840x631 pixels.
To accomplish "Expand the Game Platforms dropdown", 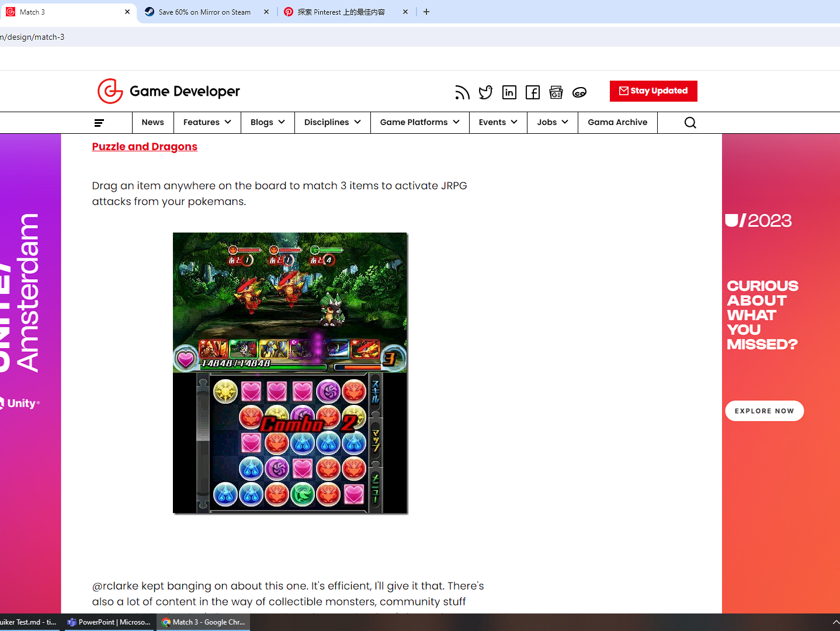I will 419,123.
